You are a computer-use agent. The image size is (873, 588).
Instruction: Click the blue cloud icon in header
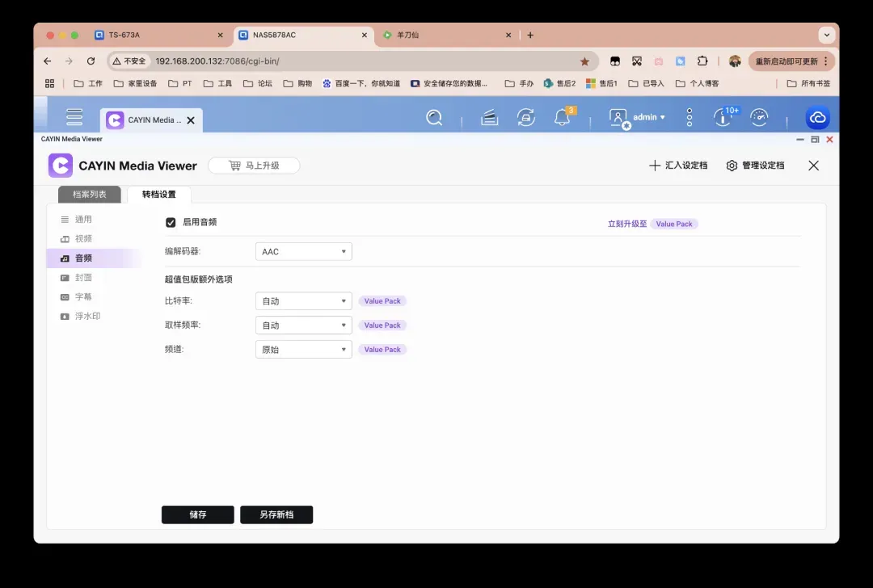tap(817, 118)
